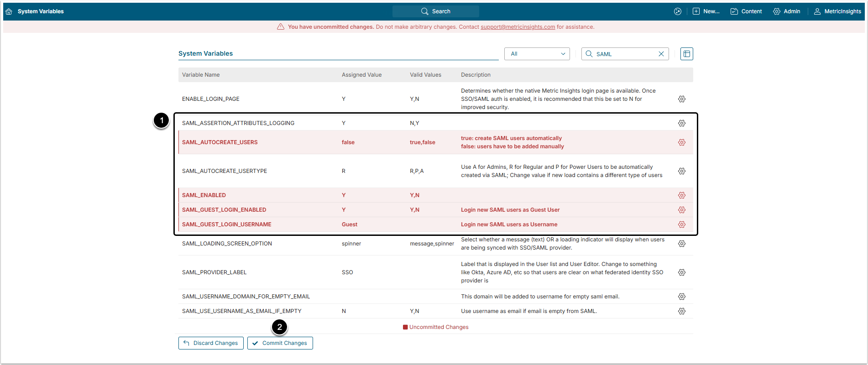This screenshot has height=365, width=868.
Task: Click Commit Changes button
Action: 280,343
